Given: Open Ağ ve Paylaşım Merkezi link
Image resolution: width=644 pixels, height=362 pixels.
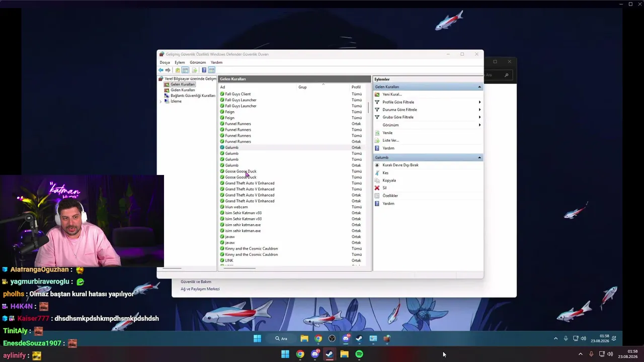Looking at the screenshot, I should point(200,289).
